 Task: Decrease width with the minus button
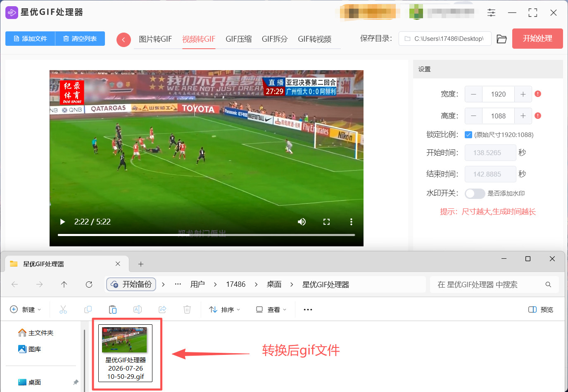click(473, 94)
